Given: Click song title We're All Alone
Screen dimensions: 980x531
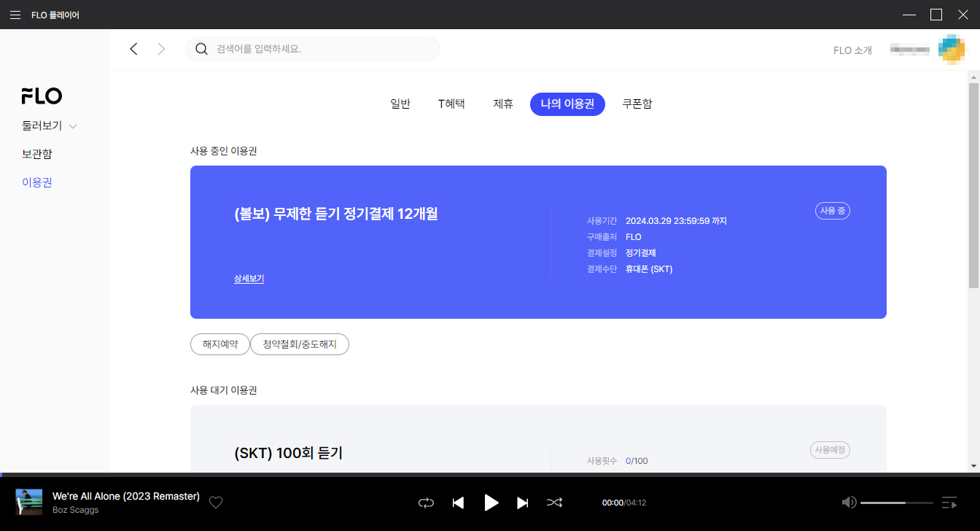Looking at the screenshot, I should pyautogui.click(x=126, y=496).
